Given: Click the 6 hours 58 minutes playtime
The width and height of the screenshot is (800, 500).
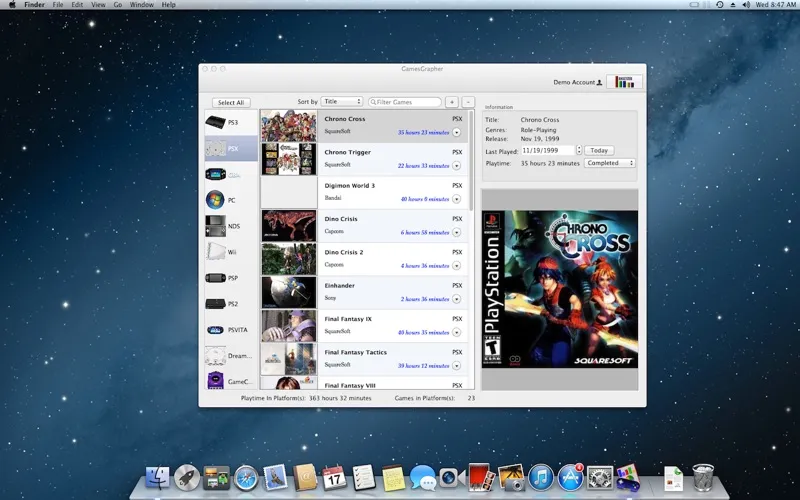Looking at the screenshot, I should [425, 232].
